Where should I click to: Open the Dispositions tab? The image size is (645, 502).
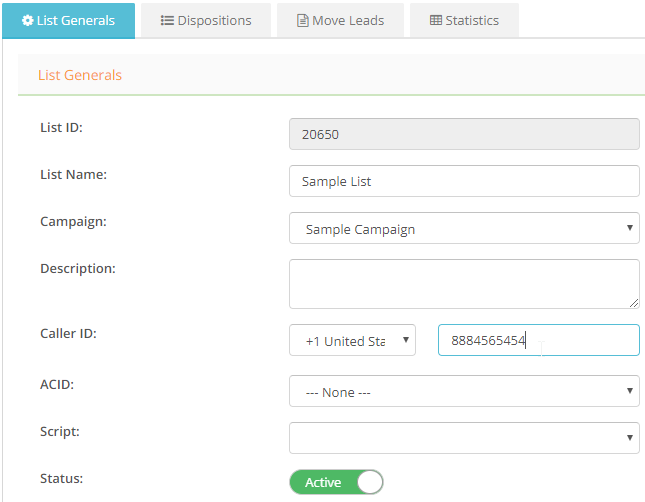tap(206, 21)
